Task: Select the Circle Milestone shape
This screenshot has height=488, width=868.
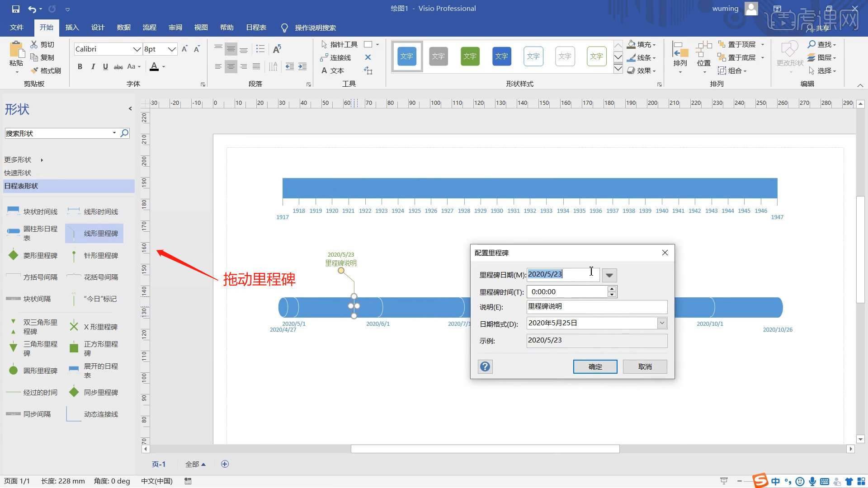Action: coord(33,371)
